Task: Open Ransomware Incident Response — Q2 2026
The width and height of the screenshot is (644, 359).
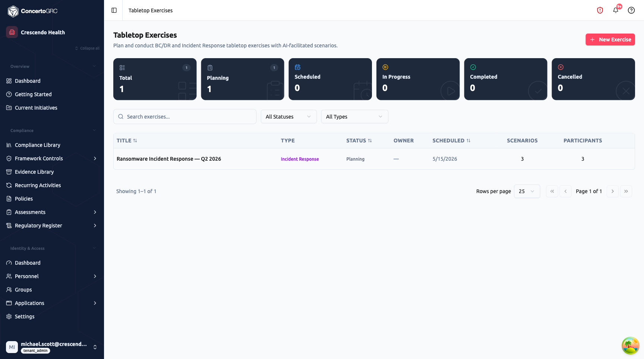Action: [169, 159]
